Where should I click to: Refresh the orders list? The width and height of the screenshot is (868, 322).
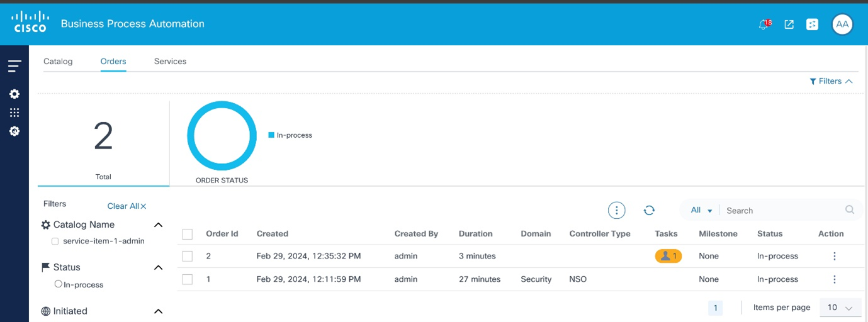[650, 211]
